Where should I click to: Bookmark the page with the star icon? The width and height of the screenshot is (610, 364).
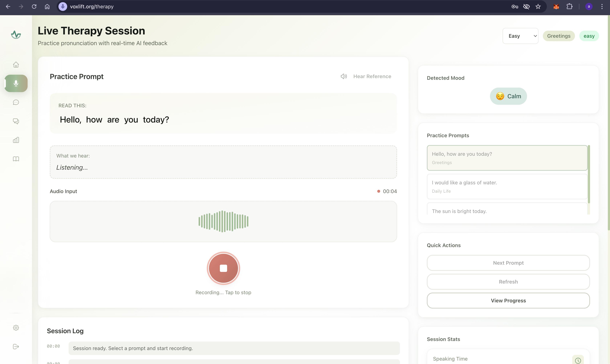click(x=538, y=7)
